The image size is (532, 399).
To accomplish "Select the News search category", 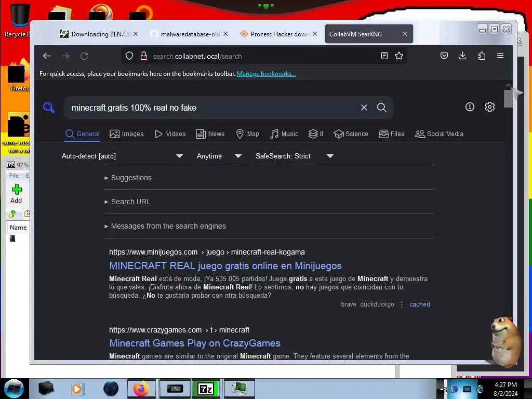I will (210, 134).
